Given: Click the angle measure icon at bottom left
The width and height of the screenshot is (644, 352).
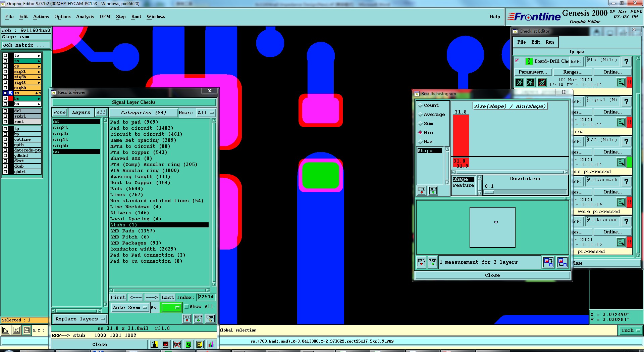Looking at the screenshot, I should coord(16,330).
